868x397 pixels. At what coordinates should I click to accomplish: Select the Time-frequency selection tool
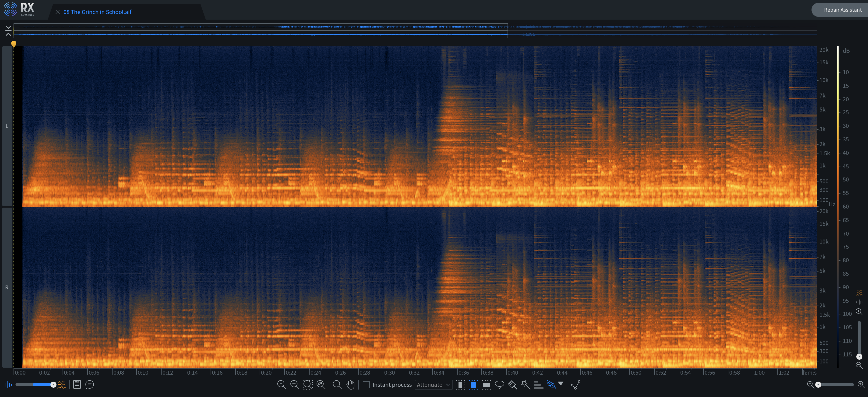pyautogui.click(x=473, y=385)
